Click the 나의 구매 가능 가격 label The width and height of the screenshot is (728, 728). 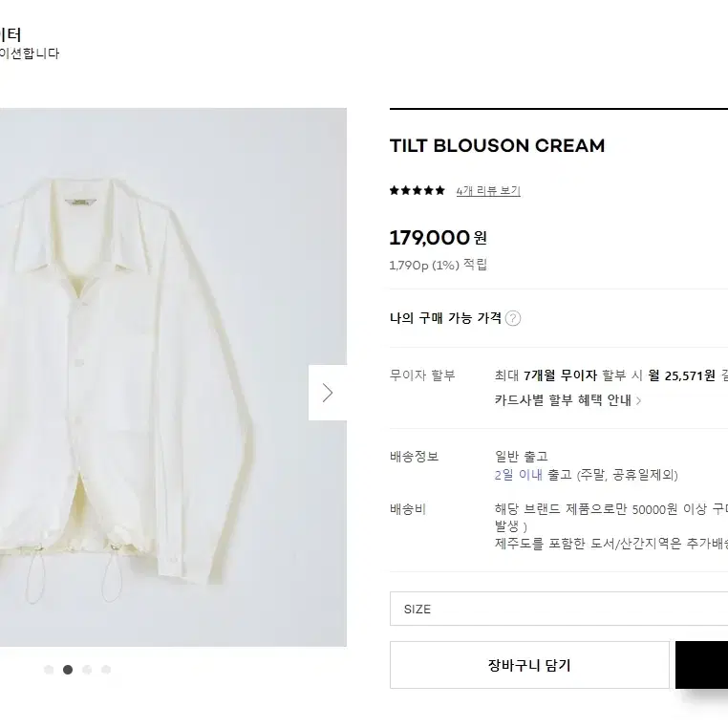[445, 318]
